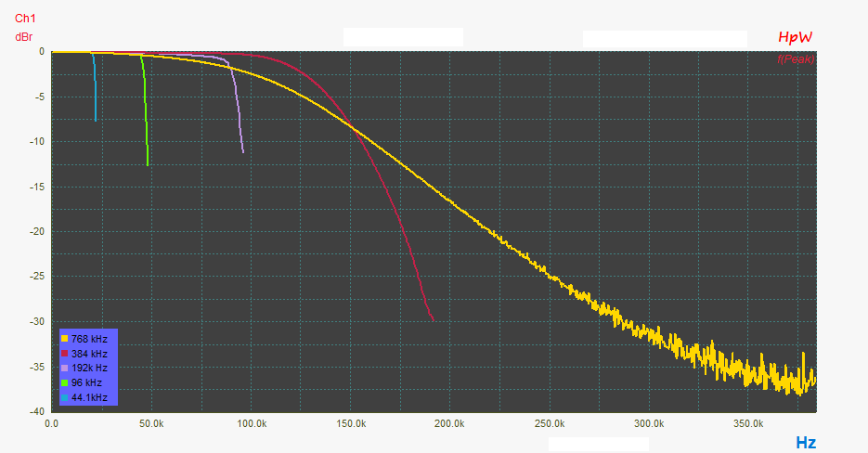Select the '44.1kHz' legend label

click(89, 397)
